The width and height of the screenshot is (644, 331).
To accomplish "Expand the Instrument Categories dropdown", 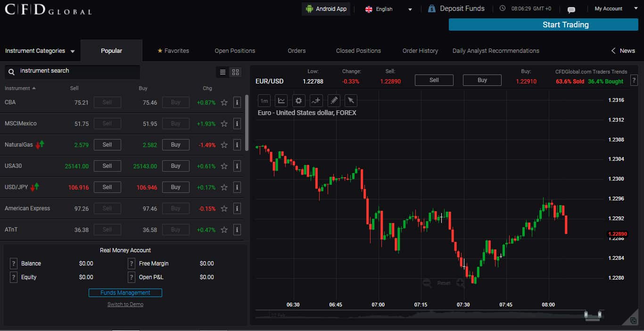I will [40, 51].
